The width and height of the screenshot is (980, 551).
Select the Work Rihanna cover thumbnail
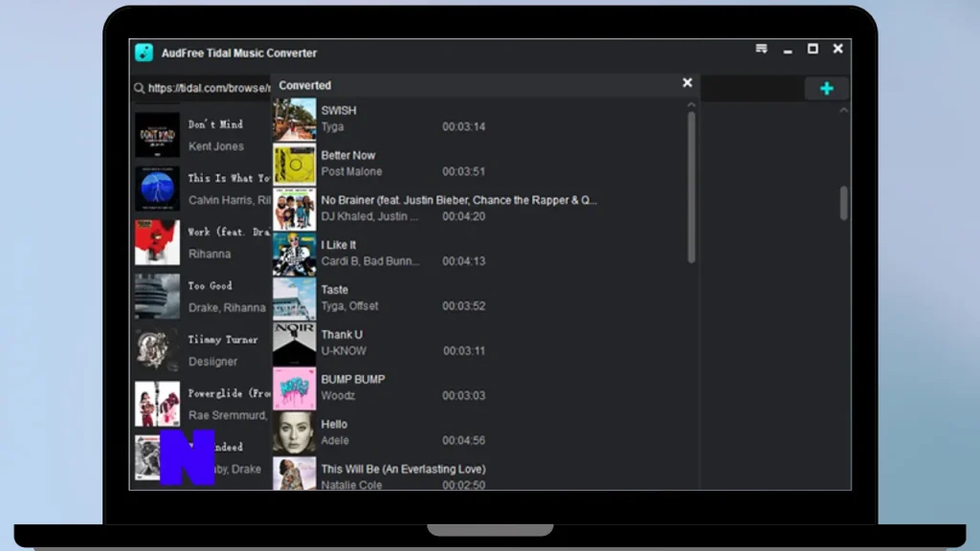[x=157, y=242]
